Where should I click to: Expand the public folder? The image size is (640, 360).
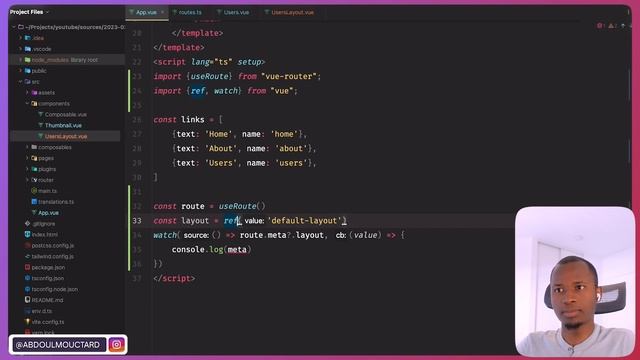pyautogui.click(x=20, y=71)
